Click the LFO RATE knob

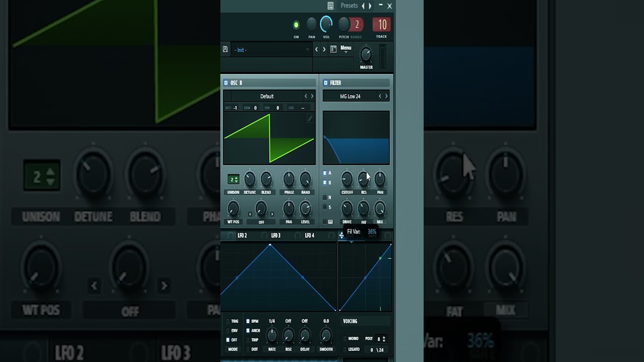[272, 335]
